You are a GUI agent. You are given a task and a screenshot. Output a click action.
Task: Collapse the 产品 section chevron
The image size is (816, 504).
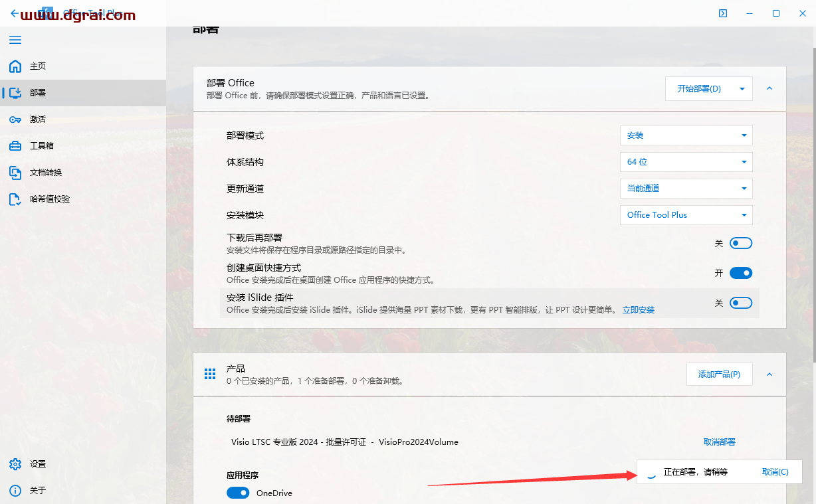point(769,375)
